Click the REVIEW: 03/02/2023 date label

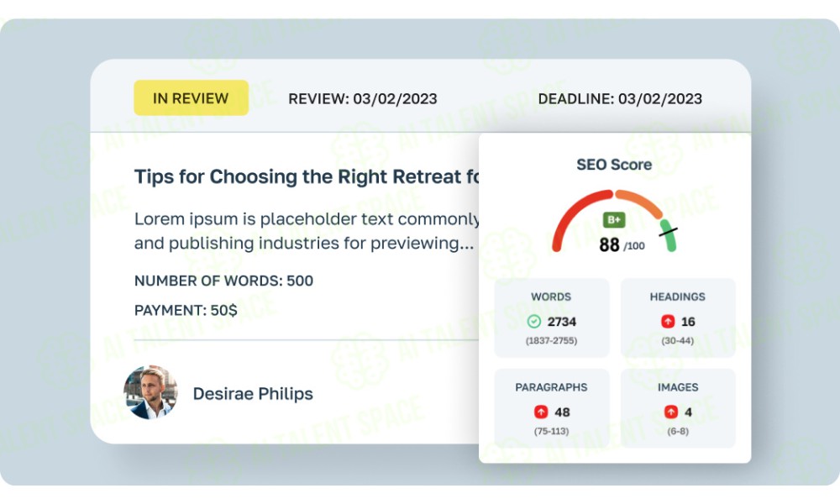pos(363,98)
